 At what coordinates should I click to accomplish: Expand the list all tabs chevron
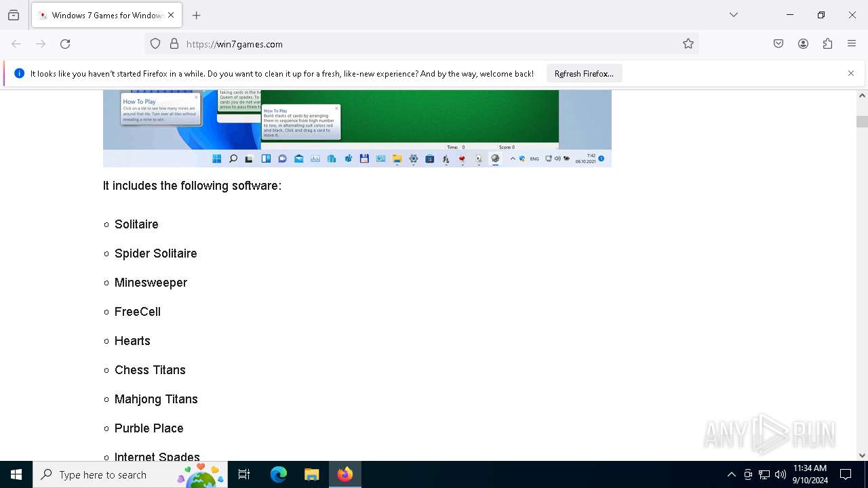pyautogui.click(x=734, y=15)
